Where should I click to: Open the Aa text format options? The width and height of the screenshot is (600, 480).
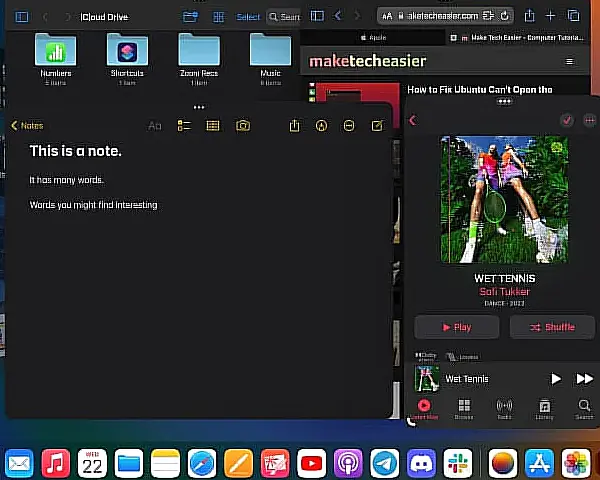coord(155,126)
